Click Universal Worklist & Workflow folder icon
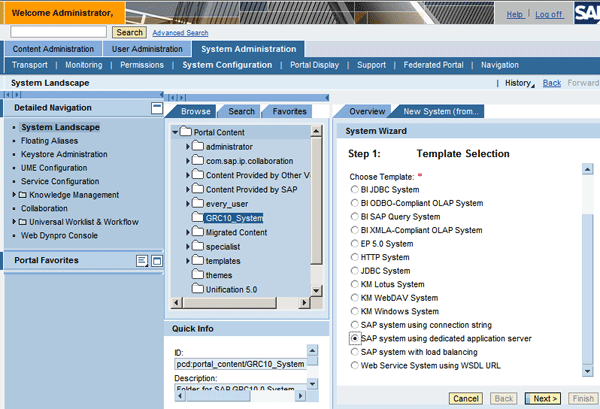Image resolution: width=600 pixels, height=409 pixels. tap(23, 222)
